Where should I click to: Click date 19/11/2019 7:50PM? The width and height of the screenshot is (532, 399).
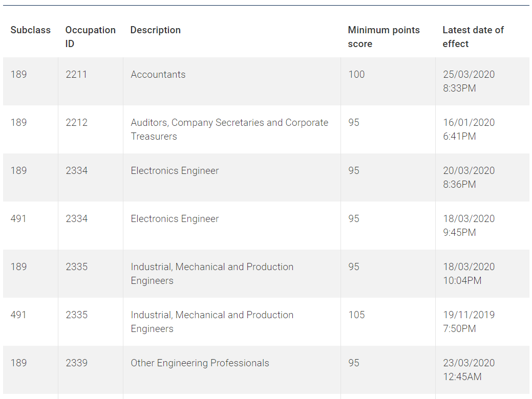click(x=469, y=322)
